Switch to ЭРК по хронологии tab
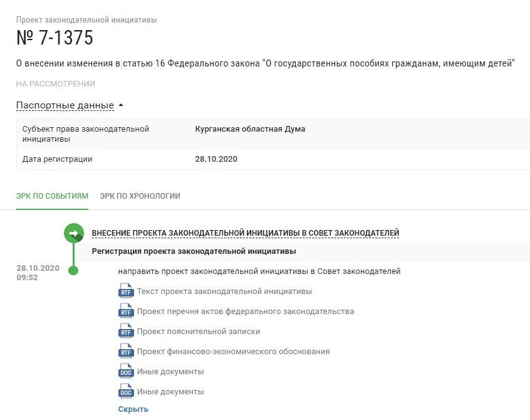 tap(140, 196)
